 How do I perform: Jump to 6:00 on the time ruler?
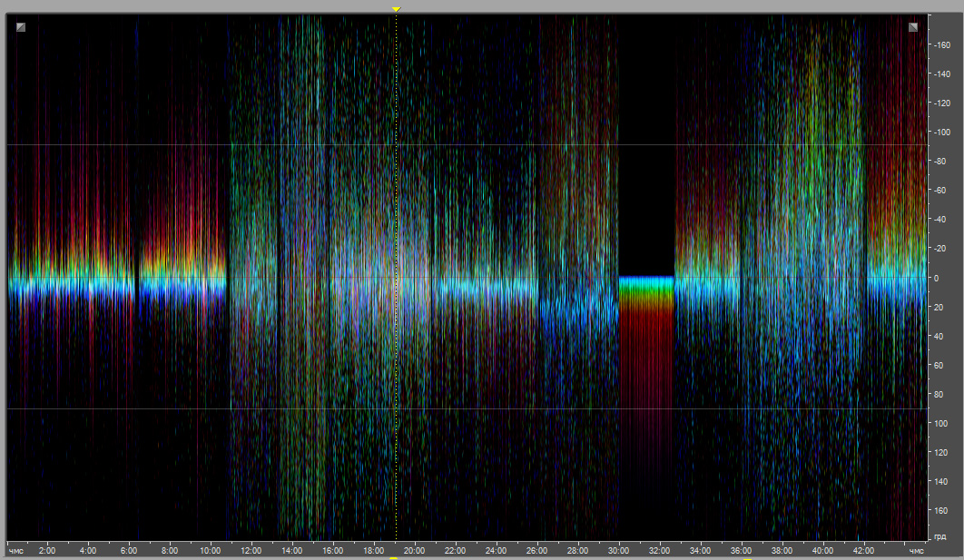pos(129,550)
